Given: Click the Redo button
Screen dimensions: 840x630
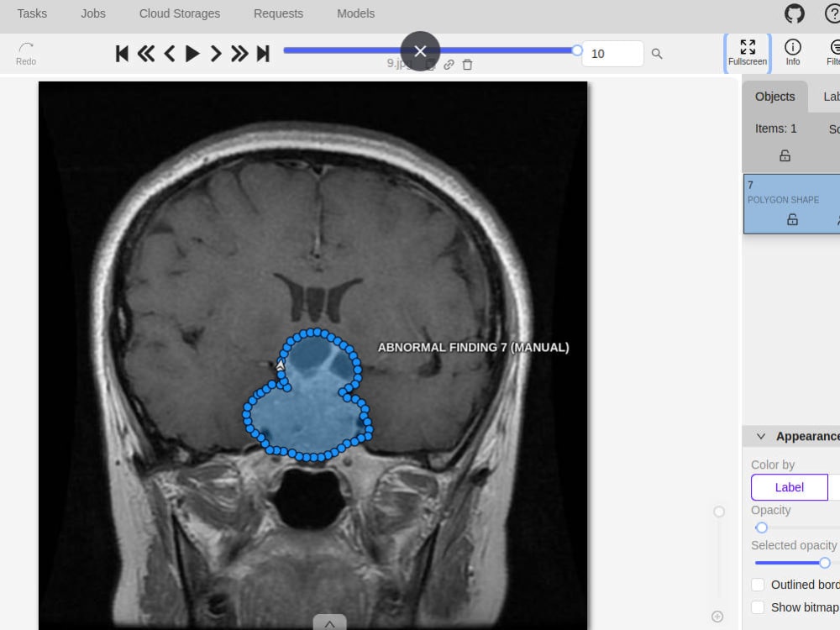Looking at the screenshot, I should click(26, 54).
